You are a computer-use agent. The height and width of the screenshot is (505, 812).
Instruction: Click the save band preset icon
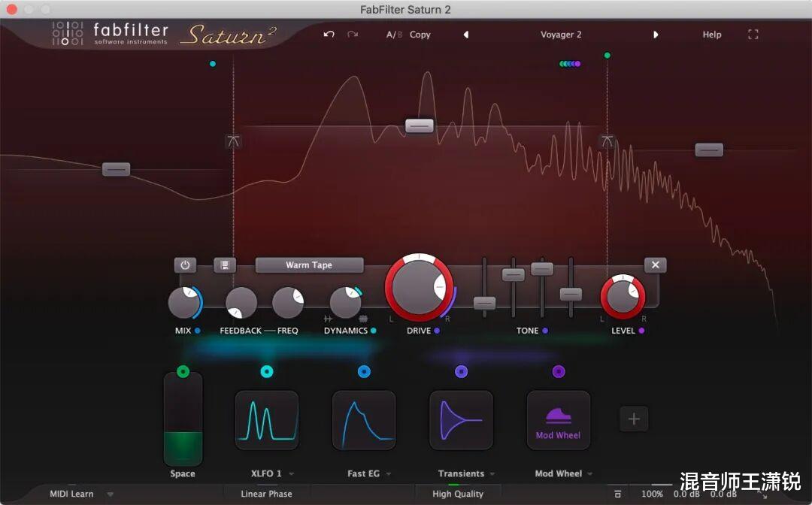pos(224,265)
